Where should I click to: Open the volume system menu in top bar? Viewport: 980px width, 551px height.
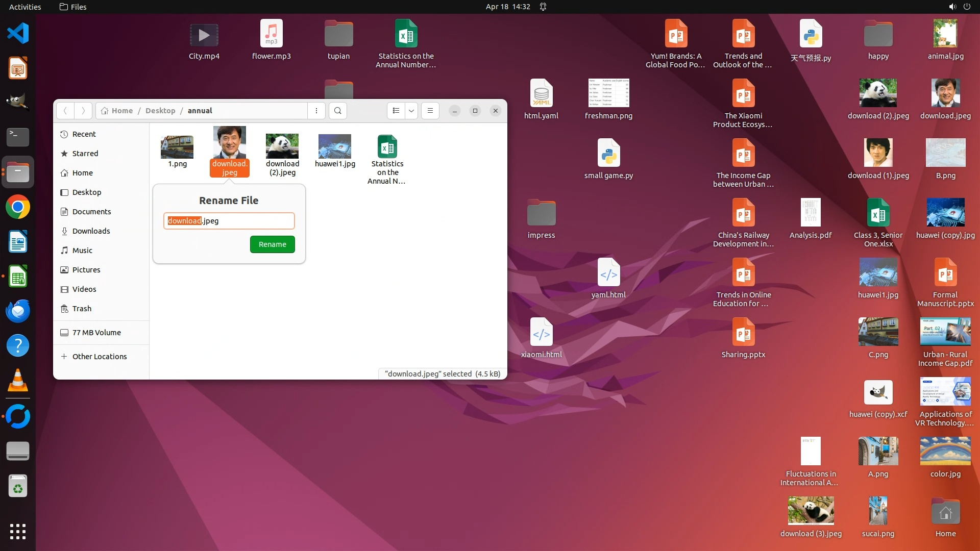pos(952,7)
